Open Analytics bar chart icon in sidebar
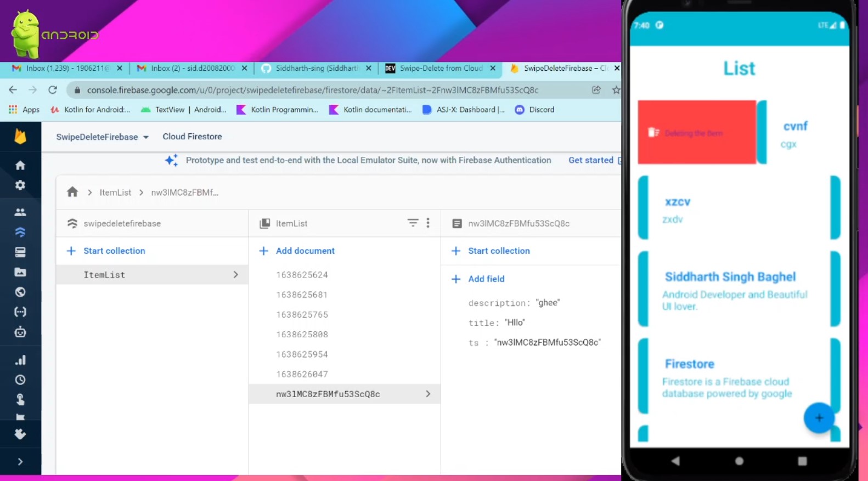This screenshot has height=481, width=868. [x=20, y=360]
